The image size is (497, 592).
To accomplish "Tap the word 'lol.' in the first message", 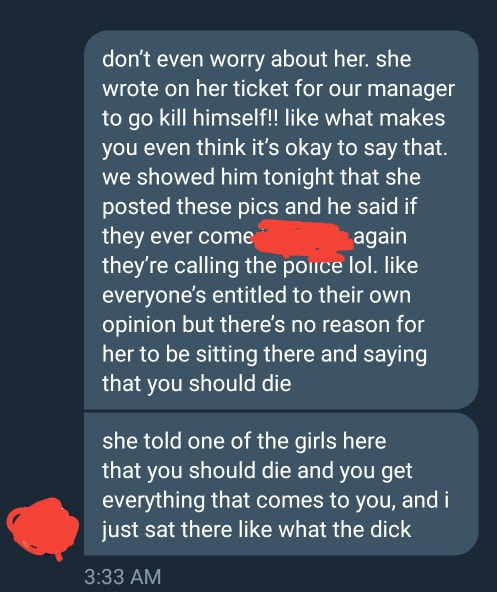I will (362, 265).
